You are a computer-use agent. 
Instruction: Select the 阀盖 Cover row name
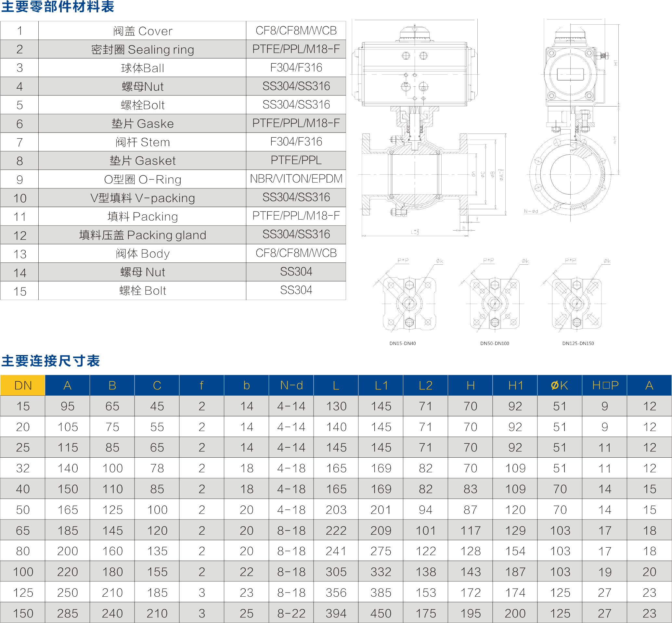[x=142, y=31]
